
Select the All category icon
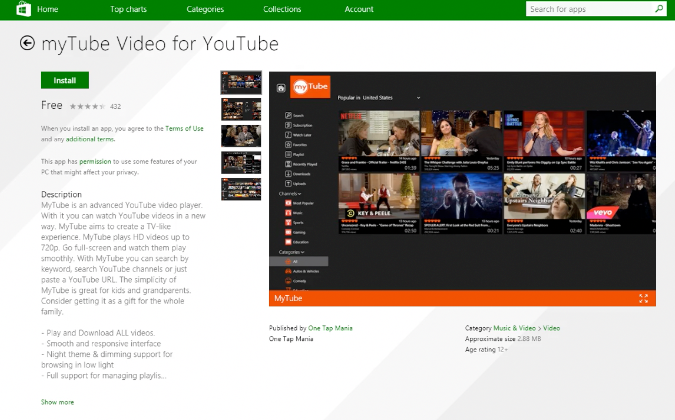[x=288, y=261]
